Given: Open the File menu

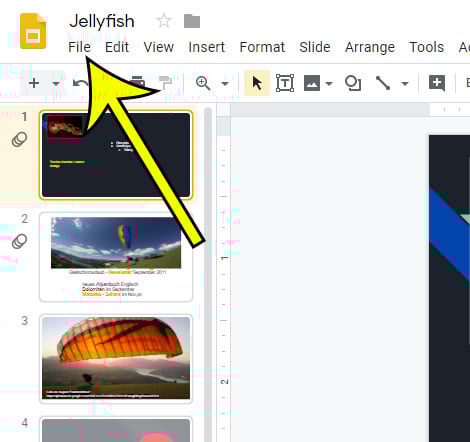Looking at the screenshot, I should (79, 47).
